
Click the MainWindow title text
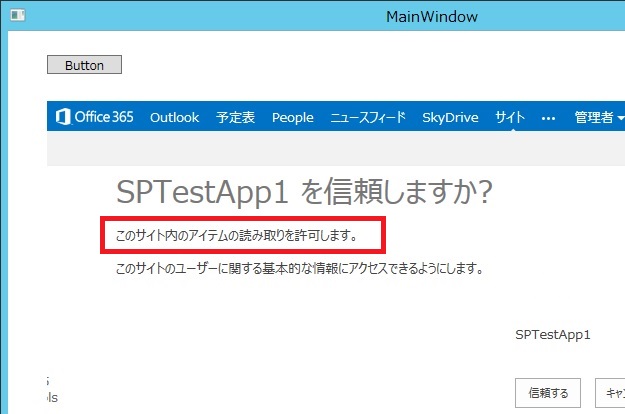(432, 16)
